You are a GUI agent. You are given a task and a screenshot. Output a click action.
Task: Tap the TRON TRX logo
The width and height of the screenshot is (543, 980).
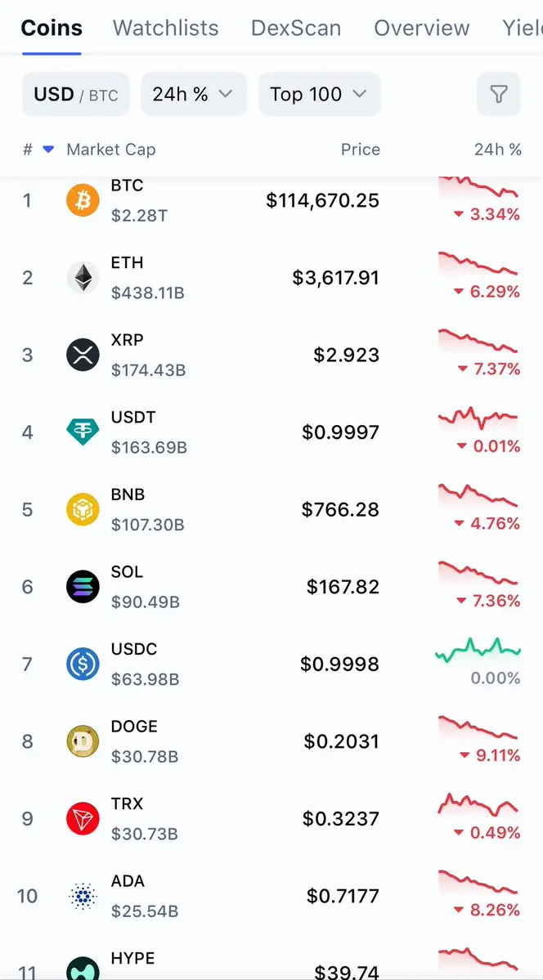coord(83,819)
